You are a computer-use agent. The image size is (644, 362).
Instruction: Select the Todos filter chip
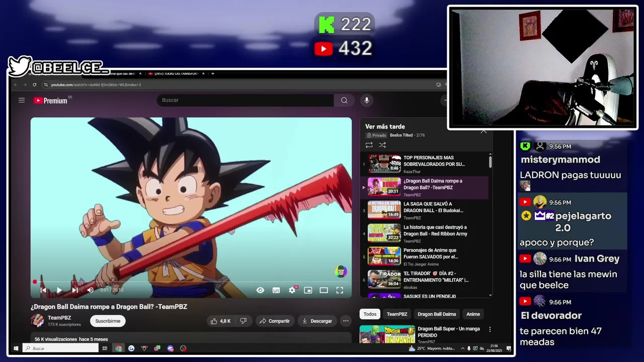click(370, 314)
